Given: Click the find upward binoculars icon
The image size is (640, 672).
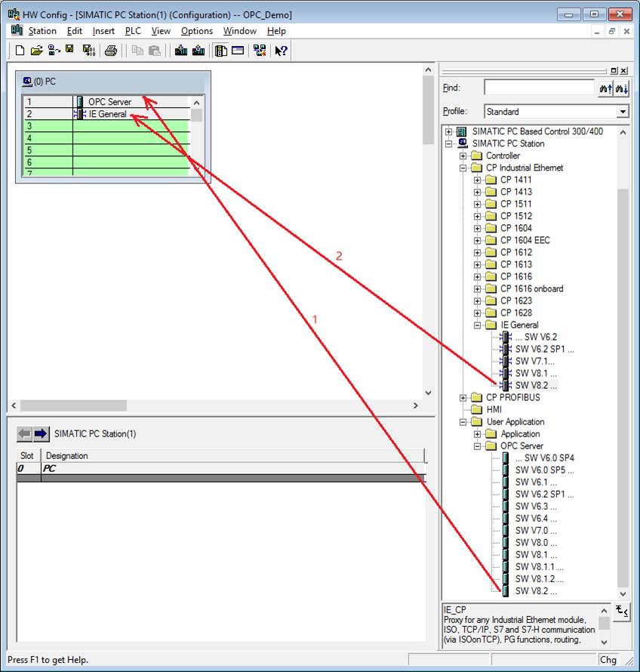Looking at the screenshot, I should pyautogui.click(x=605, y=88).
